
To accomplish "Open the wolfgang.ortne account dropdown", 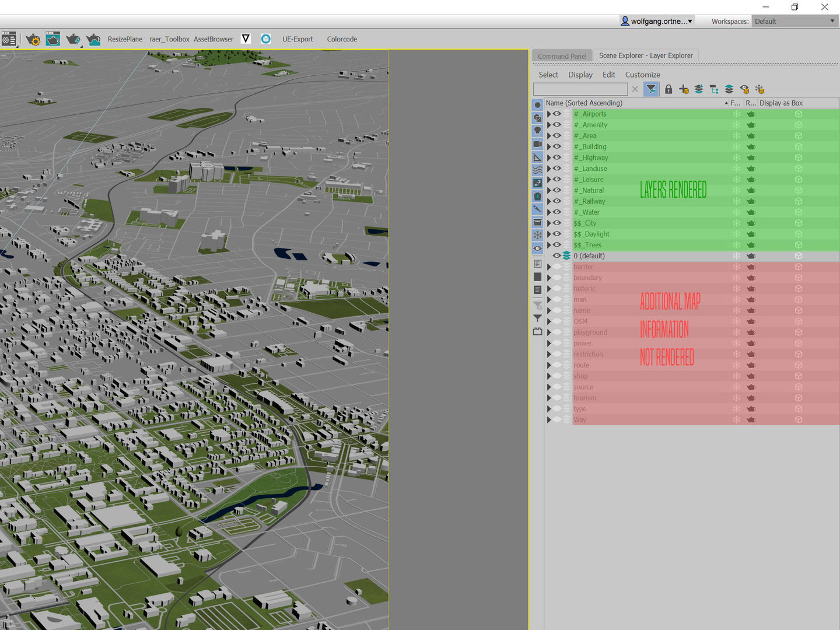I will [x=657, y=21].
